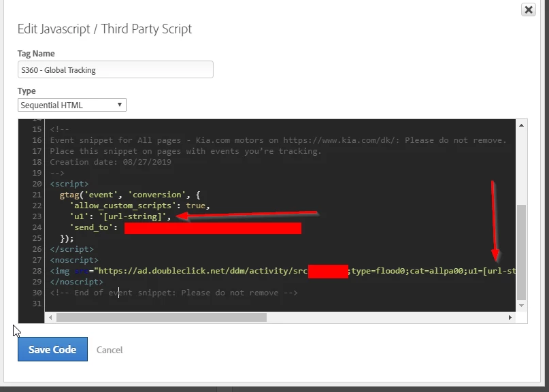The height and width of the screenshot is (392, 549).
Task: Click the closing </noscript> tag
Action: (x=77, y=282)
